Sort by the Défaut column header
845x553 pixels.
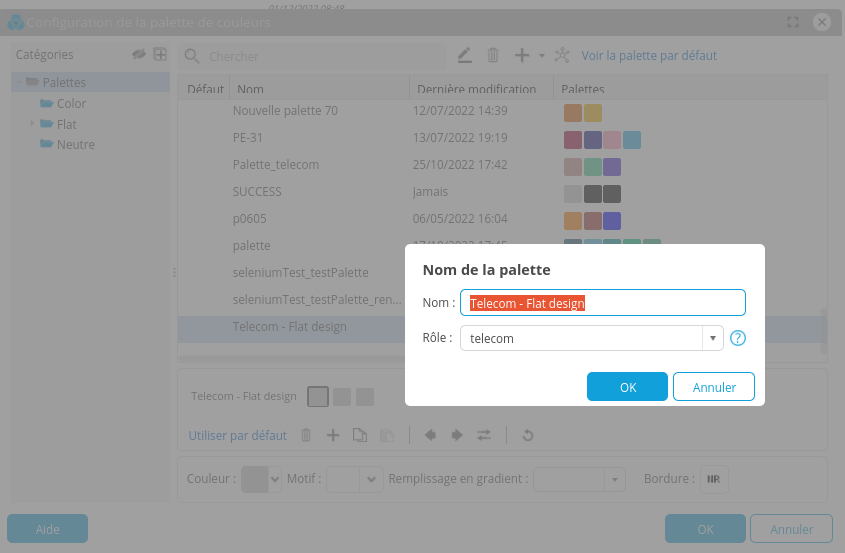[x=205, y=89]
